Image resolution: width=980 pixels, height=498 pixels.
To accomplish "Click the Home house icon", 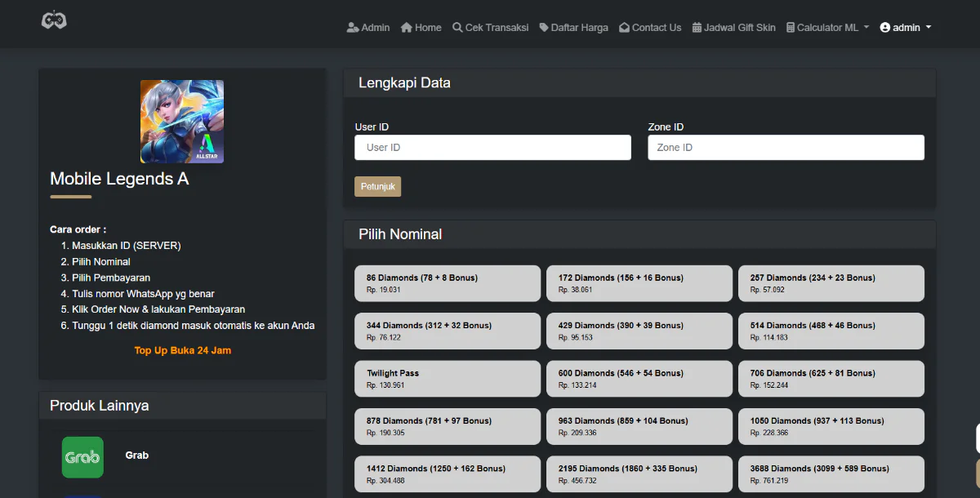I will [407, 28].
